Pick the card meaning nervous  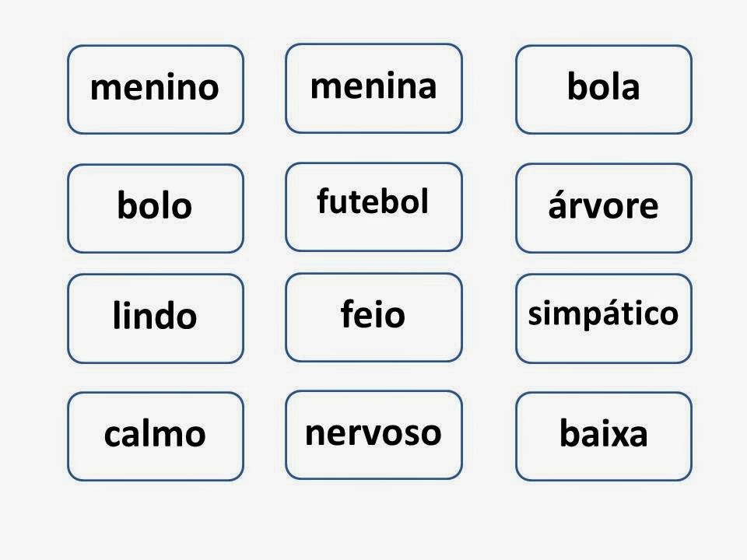tap(373, 435)
